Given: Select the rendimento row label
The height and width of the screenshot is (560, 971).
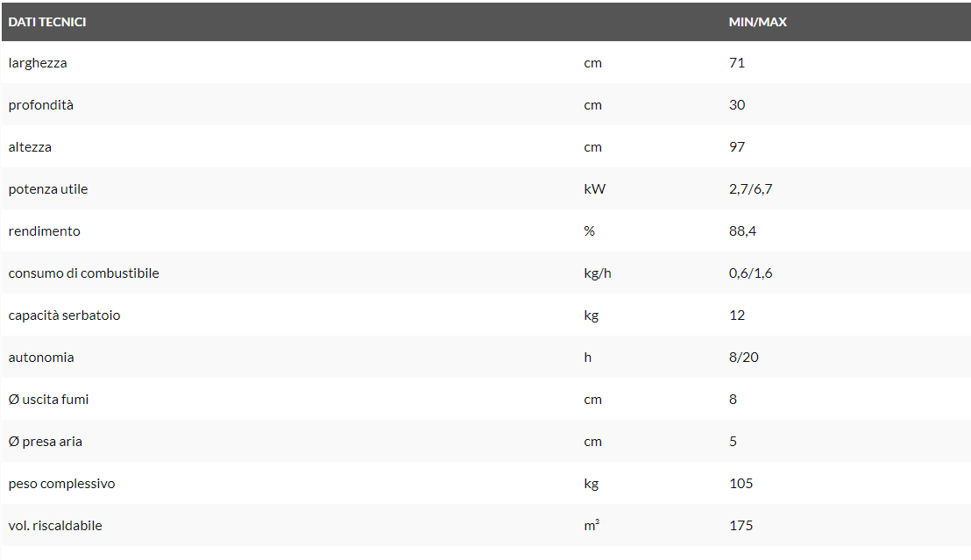Looking at the screenshot, I should pos(44,231).
